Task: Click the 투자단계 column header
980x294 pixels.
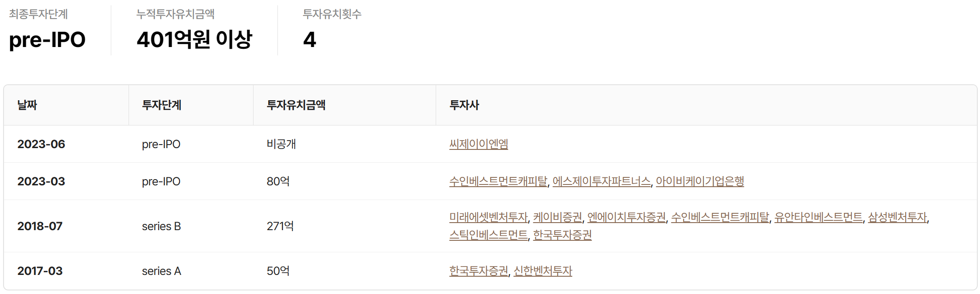Action: 161,105
